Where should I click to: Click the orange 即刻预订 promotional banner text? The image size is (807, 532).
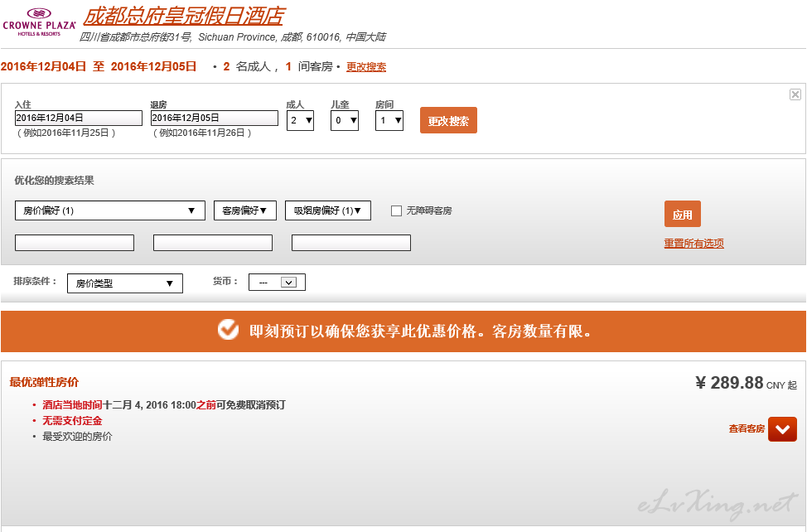420,331
